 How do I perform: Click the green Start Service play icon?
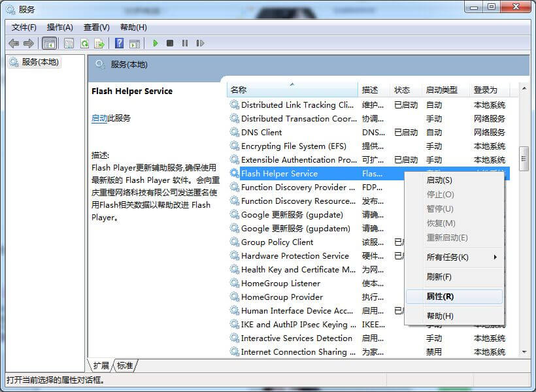click(x=155, y=43)
